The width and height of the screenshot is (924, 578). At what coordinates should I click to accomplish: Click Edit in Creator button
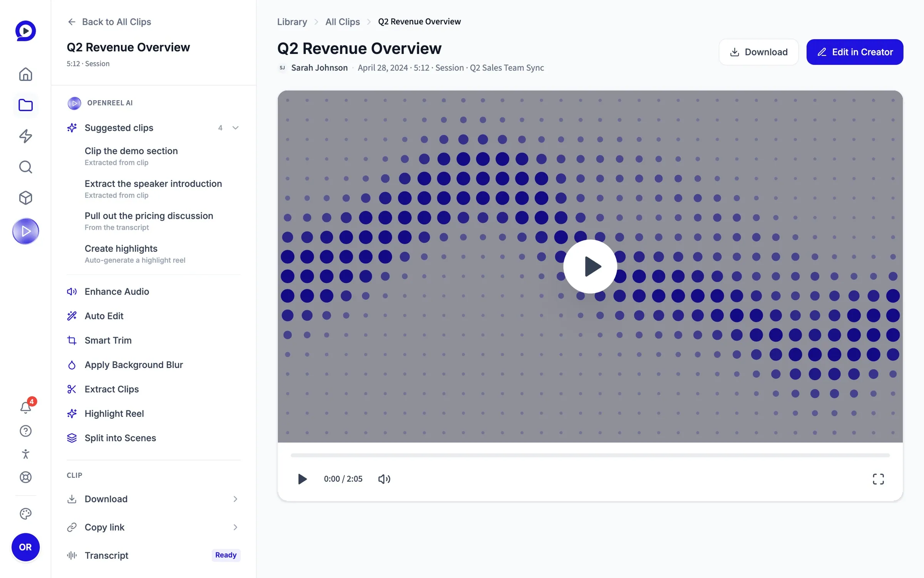tap(855, 52)
